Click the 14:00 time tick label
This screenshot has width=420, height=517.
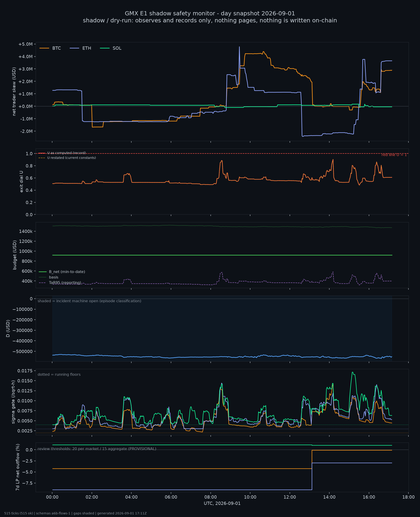click(x=329, y=497)
